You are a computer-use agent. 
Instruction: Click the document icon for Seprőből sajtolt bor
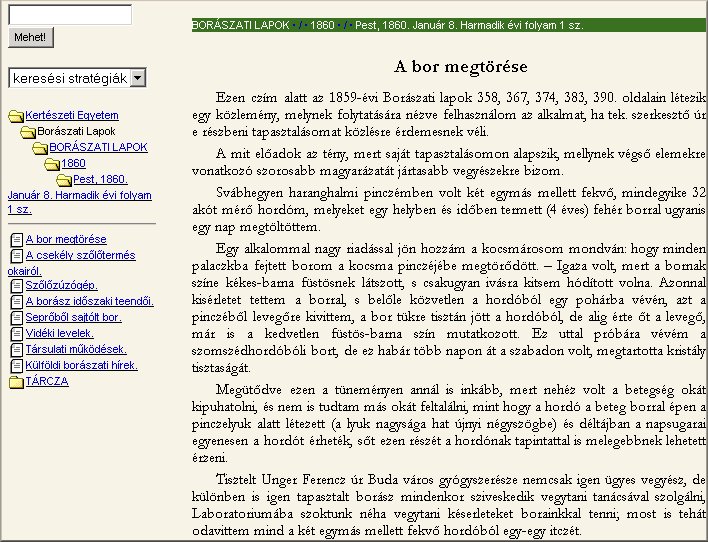(x=17, y=318)
